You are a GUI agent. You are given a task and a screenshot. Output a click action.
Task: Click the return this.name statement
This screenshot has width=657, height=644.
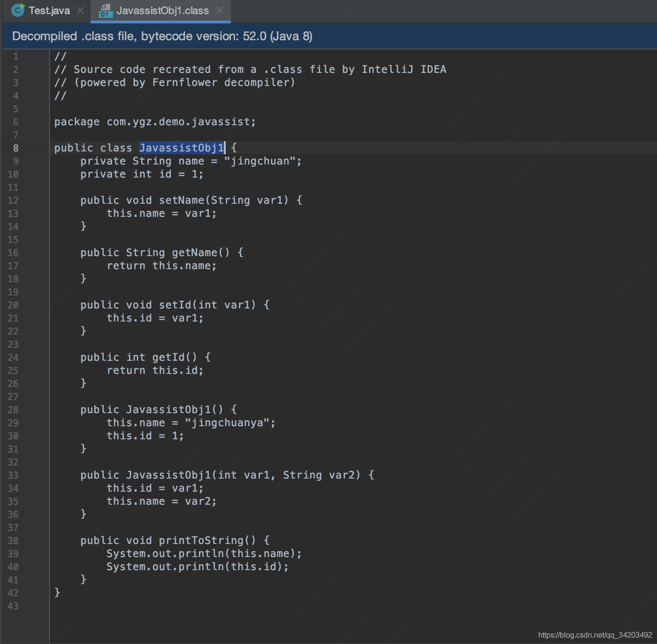pyautogui.click(x=162, y=266)
